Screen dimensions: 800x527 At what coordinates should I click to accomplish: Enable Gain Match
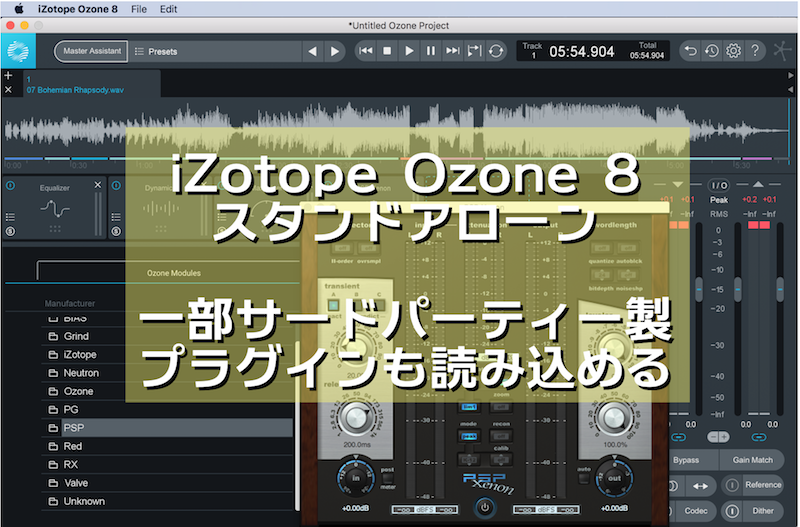click(x=753, y=460)
